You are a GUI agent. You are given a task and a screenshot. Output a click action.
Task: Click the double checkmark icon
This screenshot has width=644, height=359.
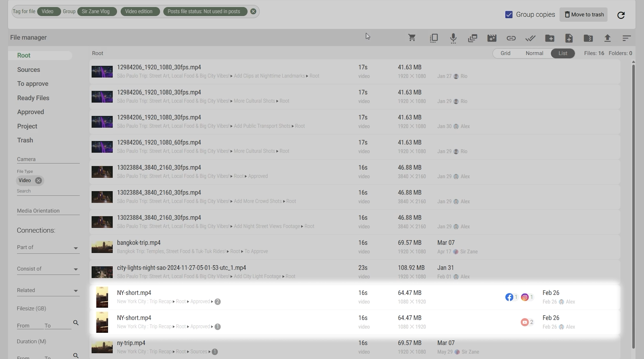click(x=530, y=38)
